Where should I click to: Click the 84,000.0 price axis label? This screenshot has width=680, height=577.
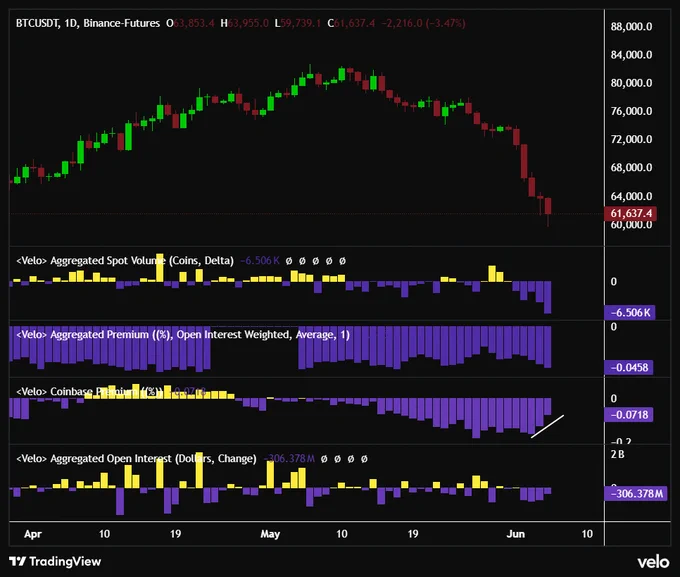click(631, 55)
